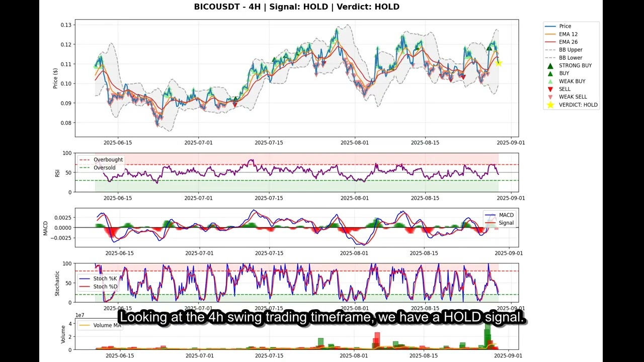Click the subtitle caption about HOLD signal

322,317
